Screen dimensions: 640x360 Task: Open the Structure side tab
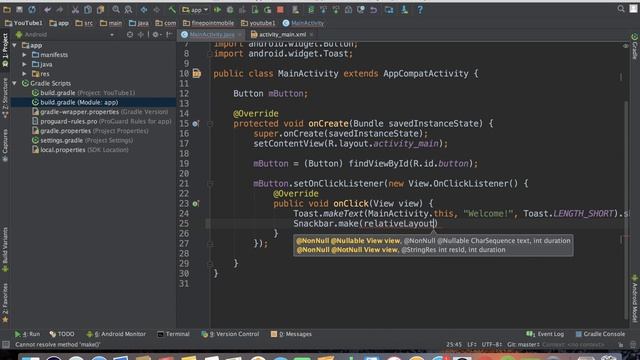point(5,98)
